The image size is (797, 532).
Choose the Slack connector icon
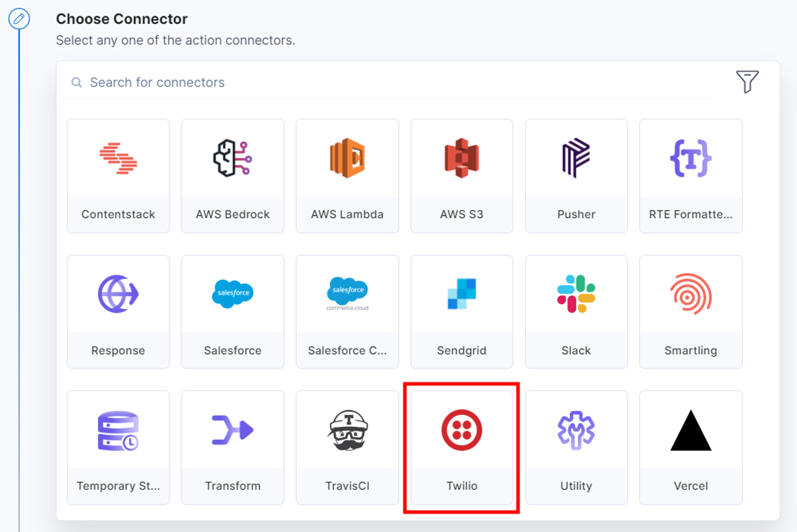pyautogui.click(x=576, y=294)
